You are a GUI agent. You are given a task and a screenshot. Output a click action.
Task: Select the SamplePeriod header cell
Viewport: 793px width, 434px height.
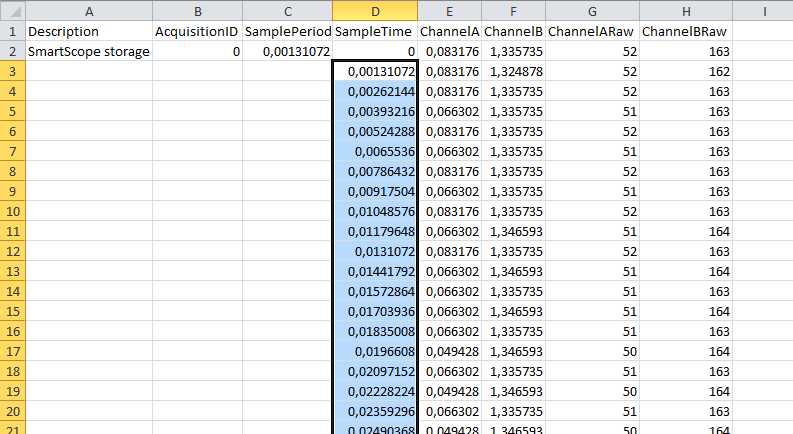tap(288, 31)
